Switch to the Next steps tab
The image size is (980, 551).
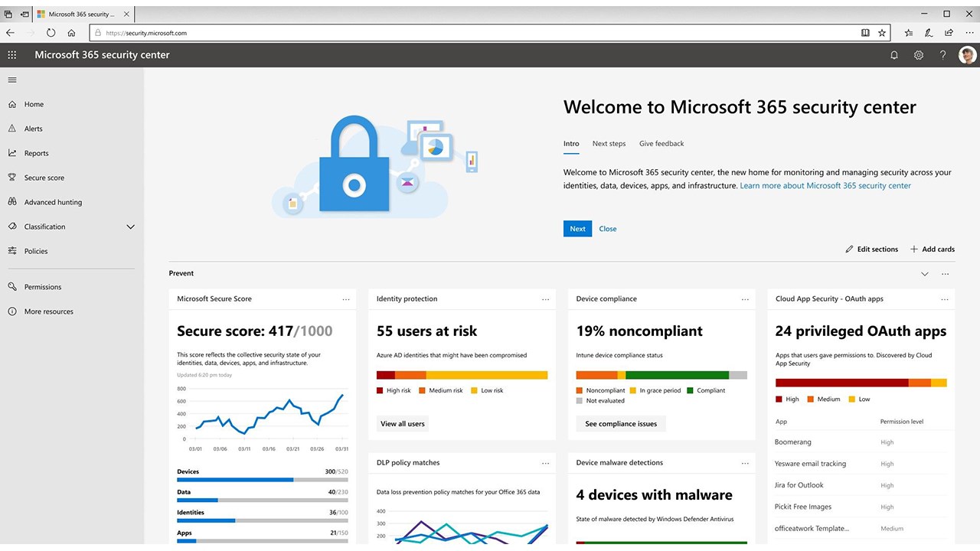point(609,144)
